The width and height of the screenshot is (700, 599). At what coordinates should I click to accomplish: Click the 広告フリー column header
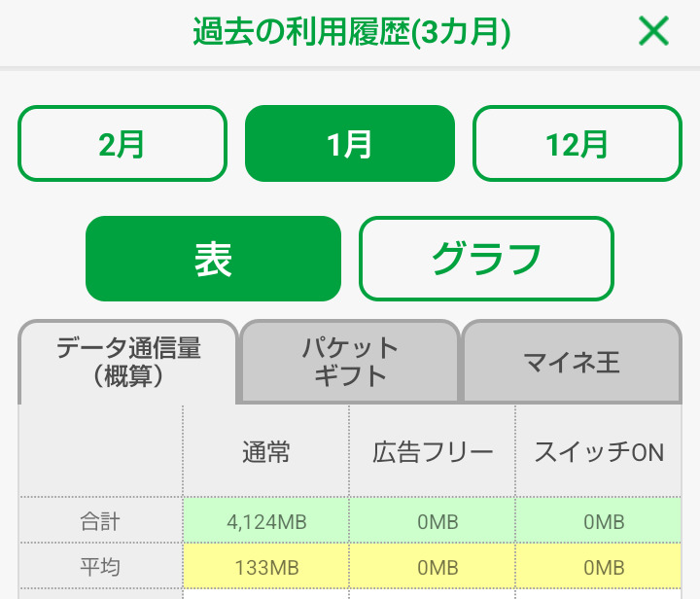(x=433, y=452)
